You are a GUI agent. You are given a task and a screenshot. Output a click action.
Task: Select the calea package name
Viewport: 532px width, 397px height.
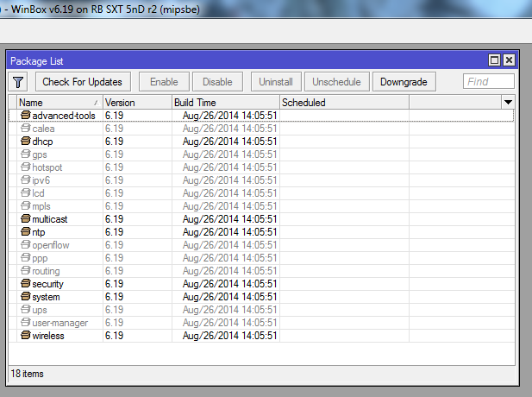tap(43, 129)
